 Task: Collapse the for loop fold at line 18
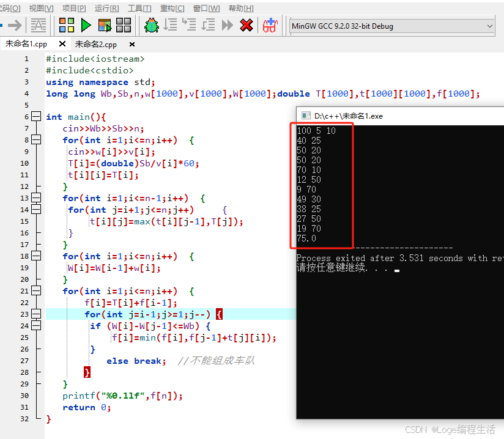(36, 256)
